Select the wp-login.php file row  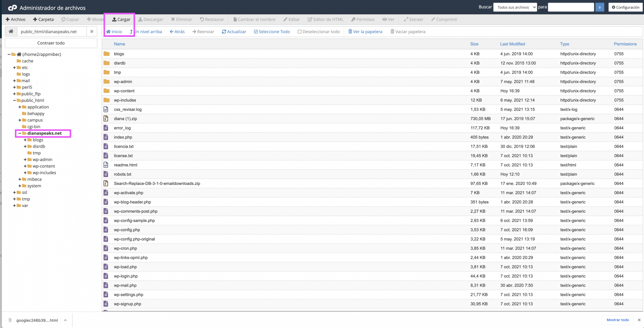coord(372,276)
